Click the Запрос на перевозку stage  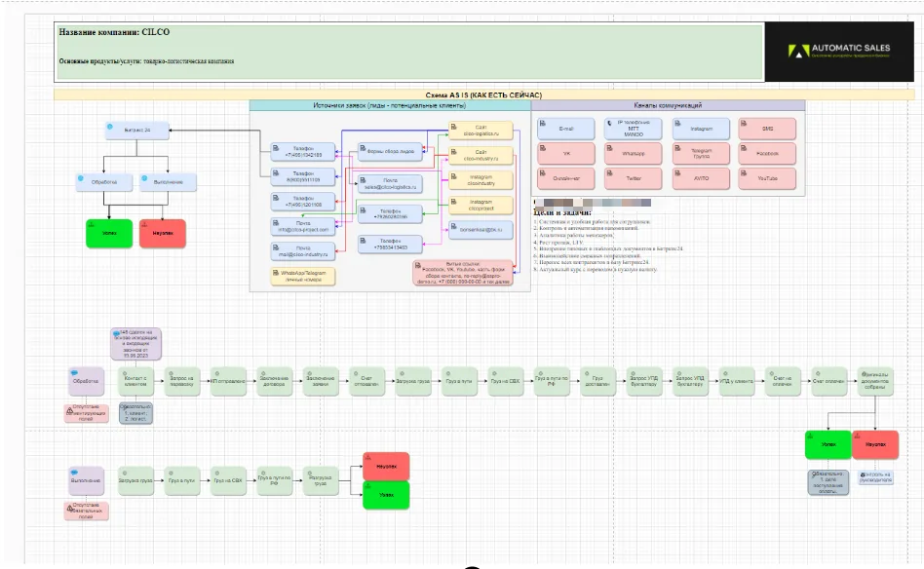point(182,381)
